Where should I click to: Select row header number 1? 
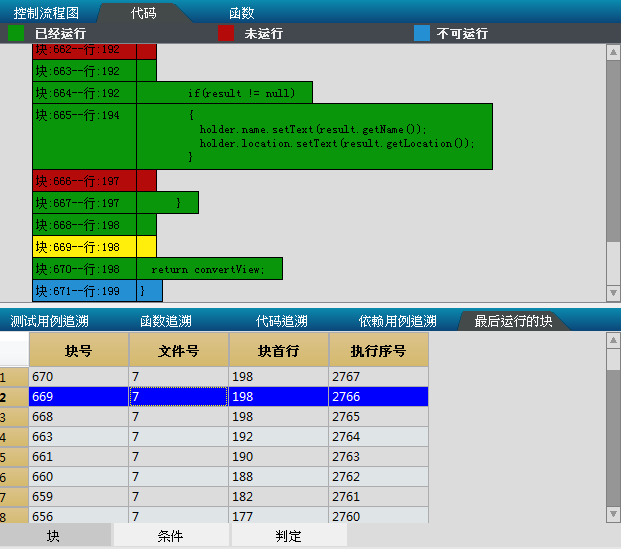pos(14,376)
